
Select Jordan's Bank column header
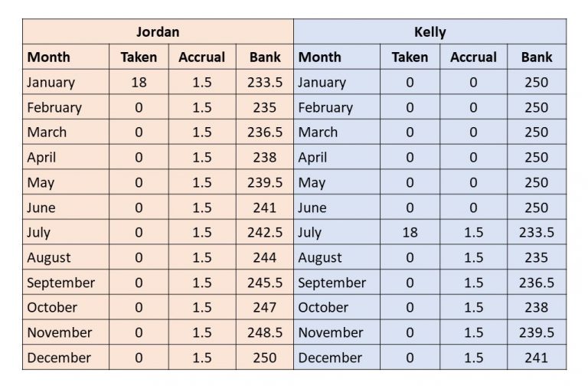pos(265,57)
